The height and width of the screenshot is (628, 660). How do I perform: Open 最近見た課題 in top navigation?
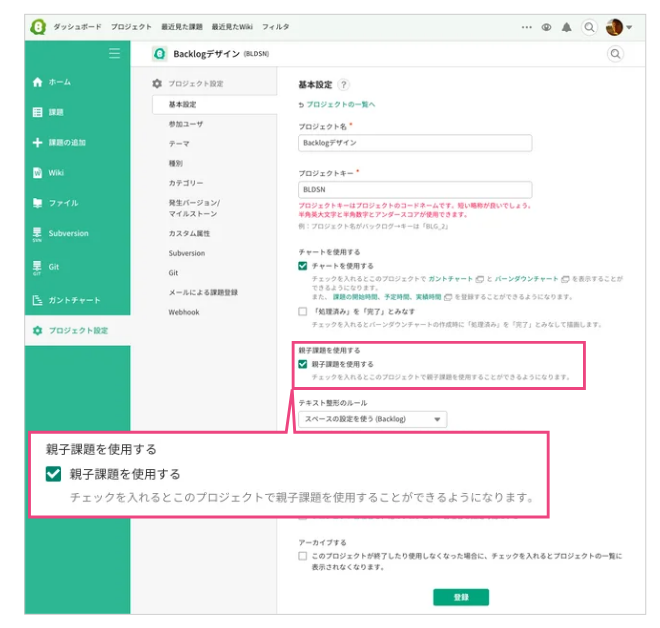[x=182, y=27]
